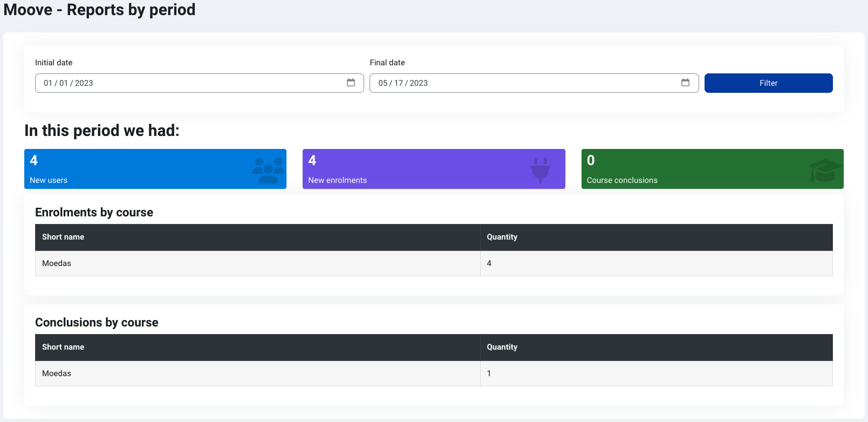Click the 'Final date' label

click(387, 63)
